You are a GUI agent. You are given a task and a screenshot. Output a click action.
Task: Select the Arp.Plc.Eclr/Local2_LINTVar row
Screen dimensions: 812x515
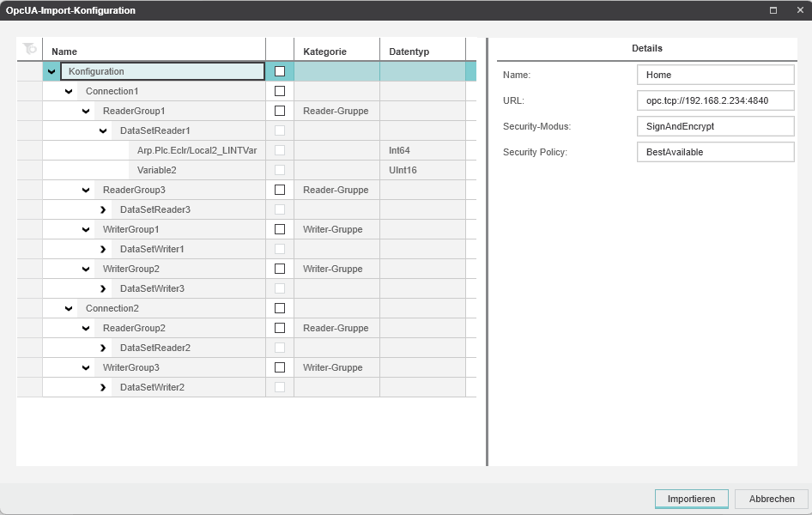click(197, 150)
